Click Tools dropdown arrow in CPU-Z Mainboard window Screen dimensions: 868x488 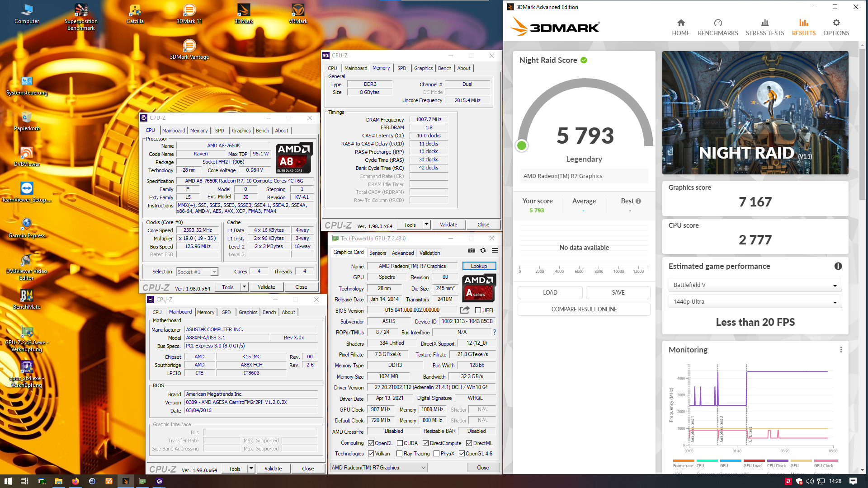(251, 469)
